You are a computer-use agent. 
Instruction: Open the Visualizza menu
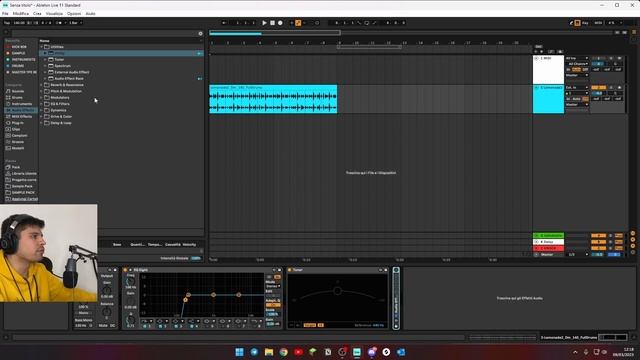54,13
